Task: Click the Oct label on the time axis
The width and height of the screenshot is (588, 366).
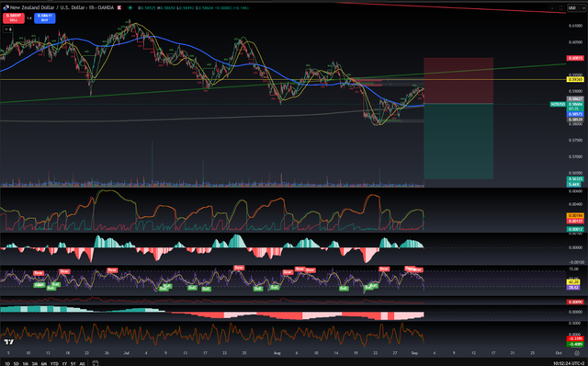Action: click(x=559, y=353)
